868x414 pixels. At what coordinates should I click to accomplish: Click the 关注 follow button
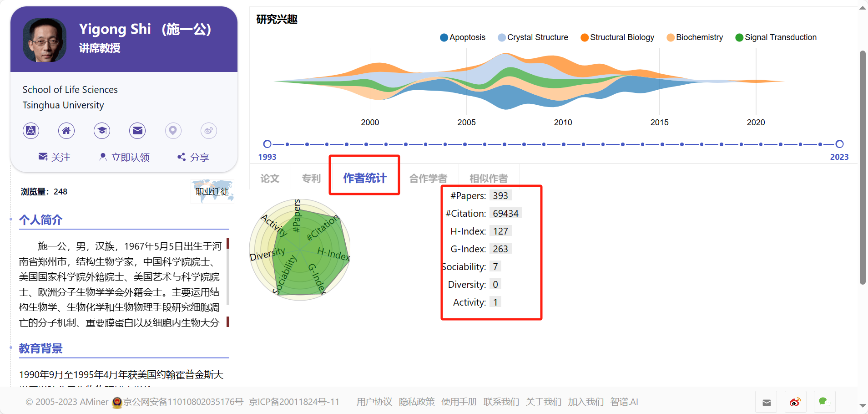point(55,157)
